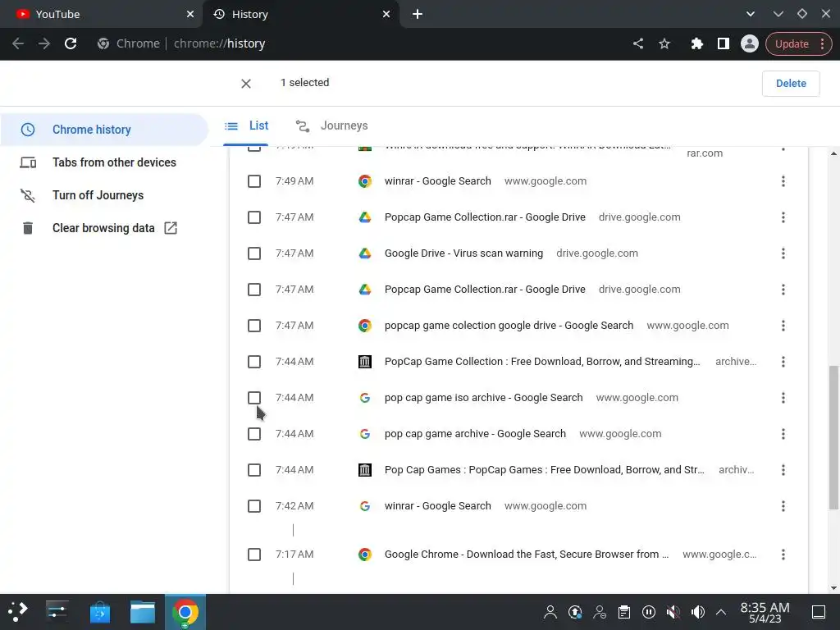Open the Extensions puzzle icon

696,43
